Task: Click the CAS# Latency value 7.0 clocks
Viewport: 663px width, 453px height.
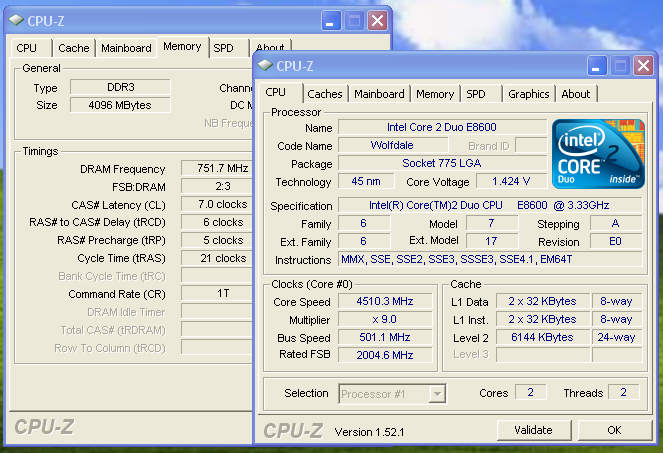Action: [217, 204]
